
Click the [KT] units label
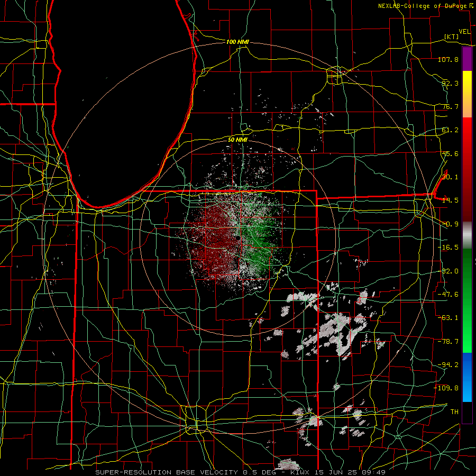(452, 36)
